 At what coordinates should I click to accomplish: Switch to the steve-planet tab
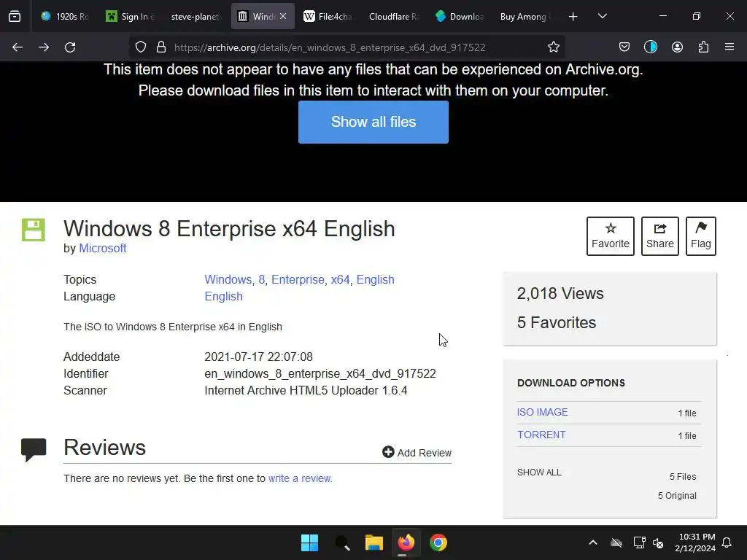click(196, 16)
